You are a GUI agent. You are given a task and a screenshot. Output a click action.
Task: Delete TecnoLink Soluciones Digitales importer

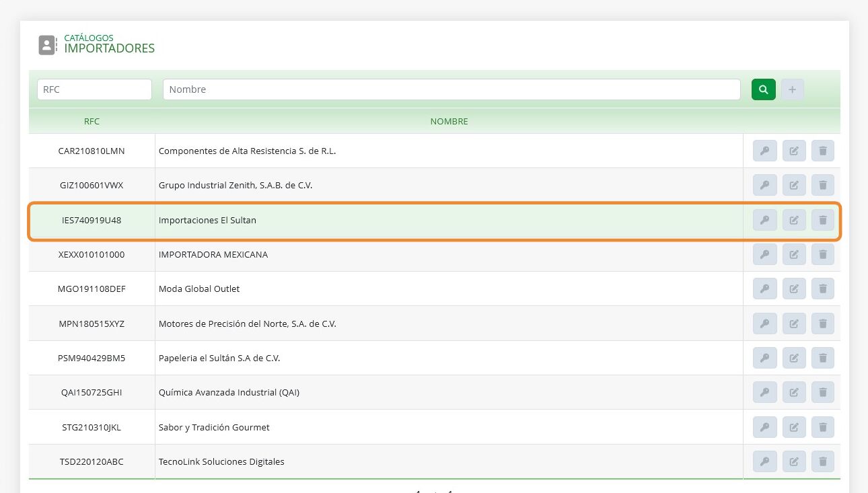(823, 461)
